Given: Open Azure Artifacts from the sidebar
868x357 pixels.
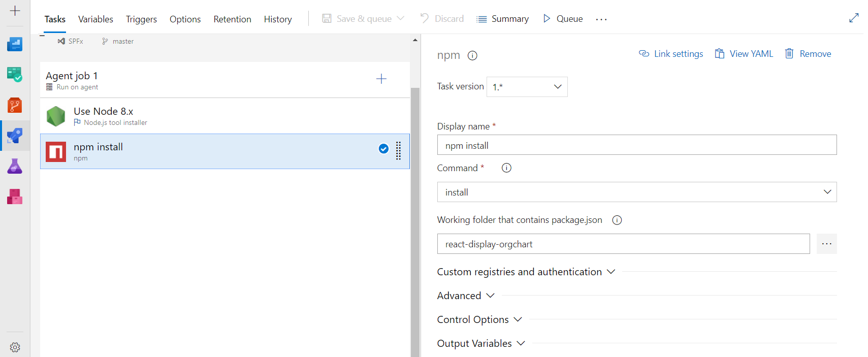Looking at the screenshot, I should [15, 197].
